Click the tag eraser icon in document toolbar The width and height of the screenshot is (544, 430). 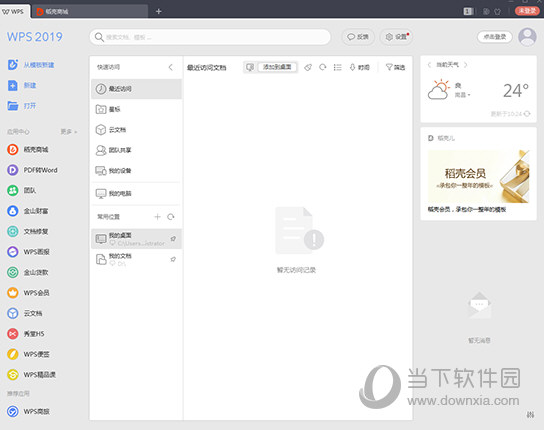[308, 67]
